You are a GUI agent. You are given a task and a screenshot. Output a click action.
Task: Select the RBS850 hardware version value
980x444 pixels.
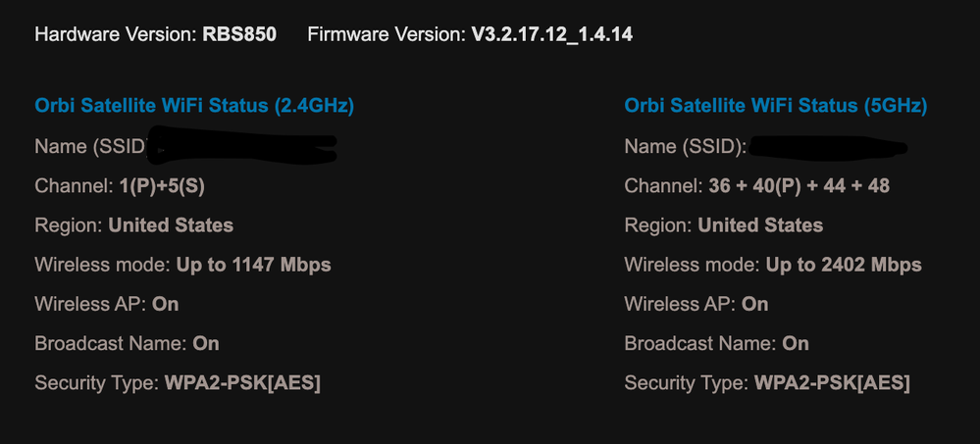pos(239,35)
